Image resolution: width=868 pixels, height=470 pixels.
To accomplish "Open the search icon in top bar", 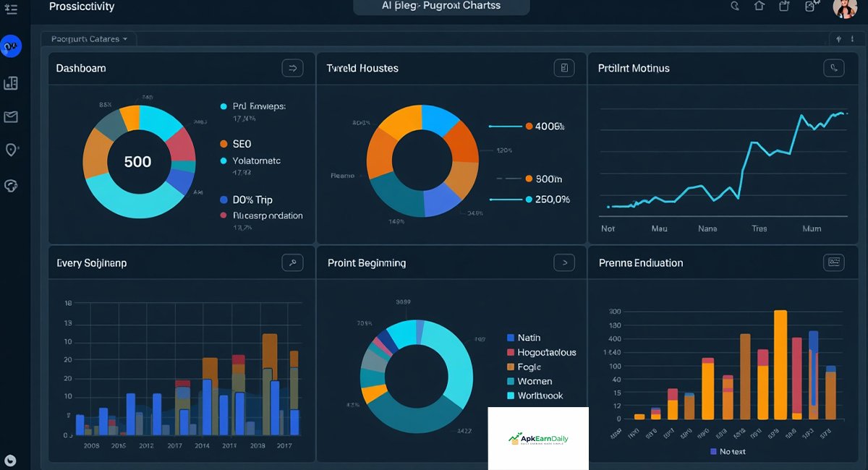I will [x=735, y=6].
